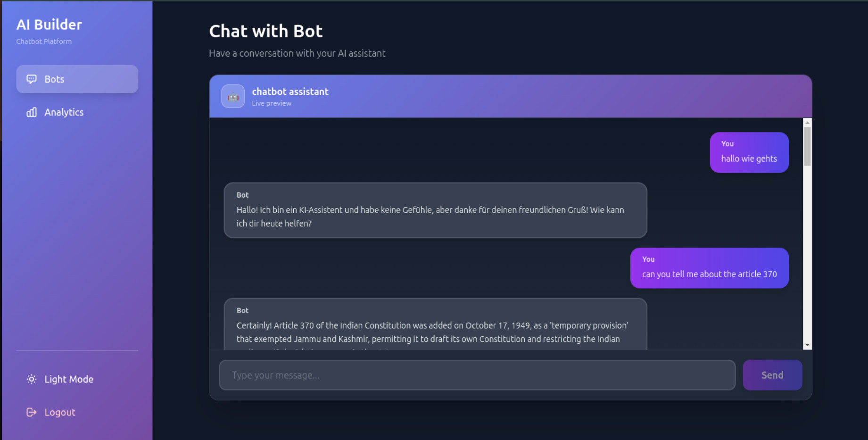
Task: Click the logout arrow icon
Action: [32, 412]
